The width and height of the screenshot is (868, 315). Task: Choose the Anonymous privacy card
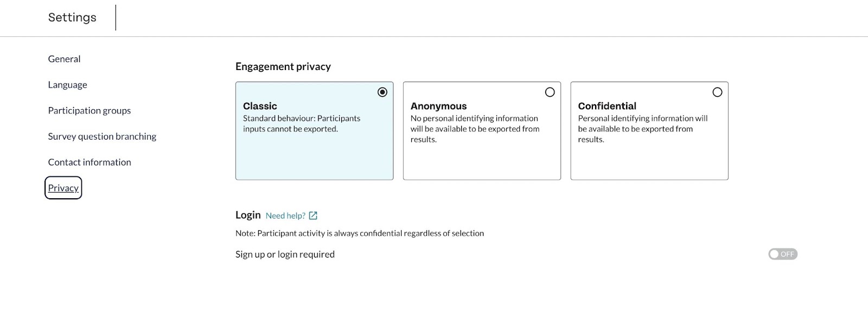tap(482, 131)
